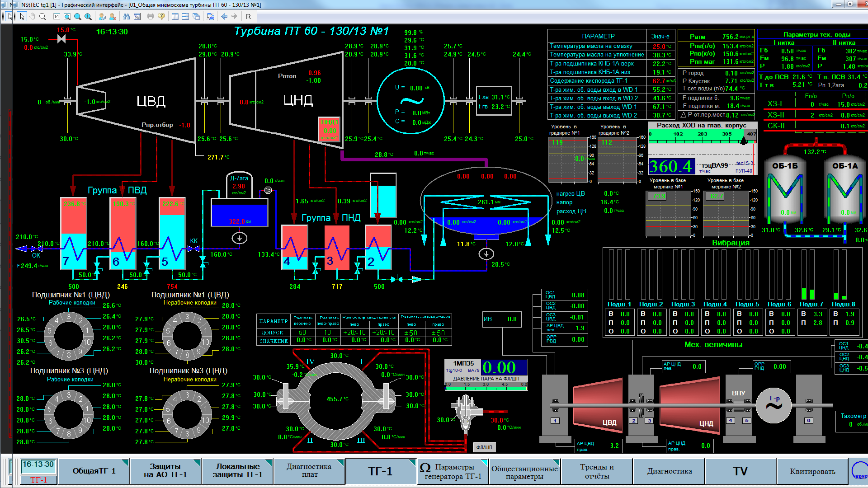Click the magnifier zoom tool
This screenshot has width=868, height=488.
coord(42,16)
